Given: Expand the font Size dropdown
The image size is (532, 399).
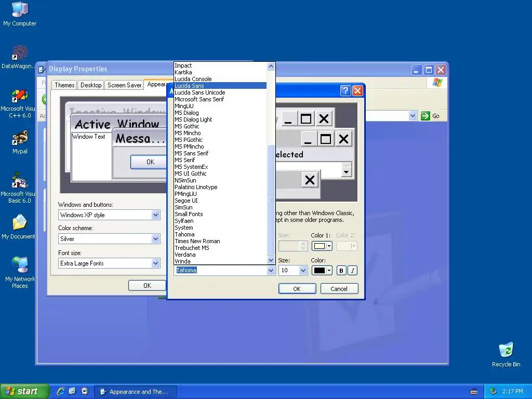Looking at the screenshot, I should pos(303,270).
